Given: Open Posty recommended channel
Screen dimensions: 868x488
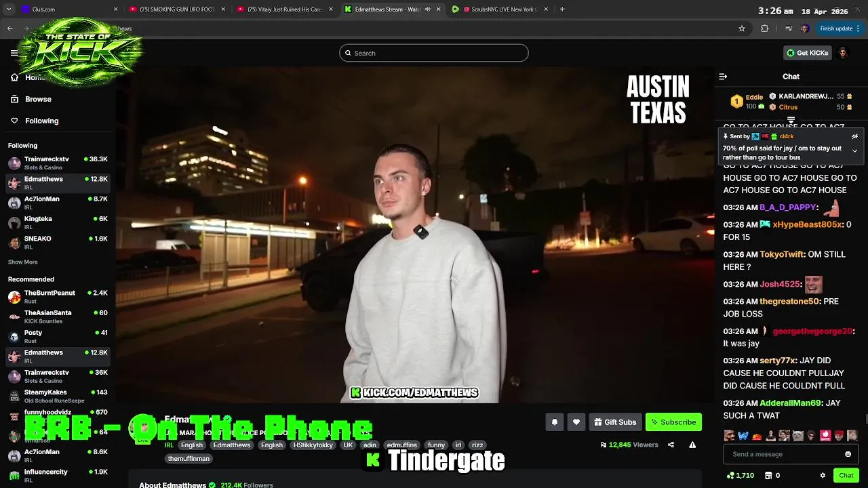Looking at the screenshot, I should click(58, 336).
